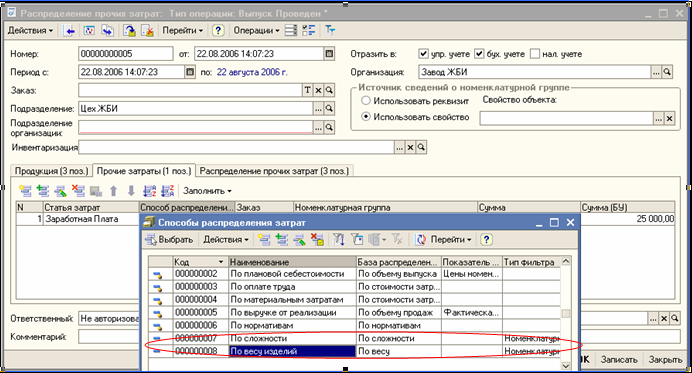Toggle the упр. учете checkbox
The height and width of the screenshot is (373, 692).
point(423,54)
